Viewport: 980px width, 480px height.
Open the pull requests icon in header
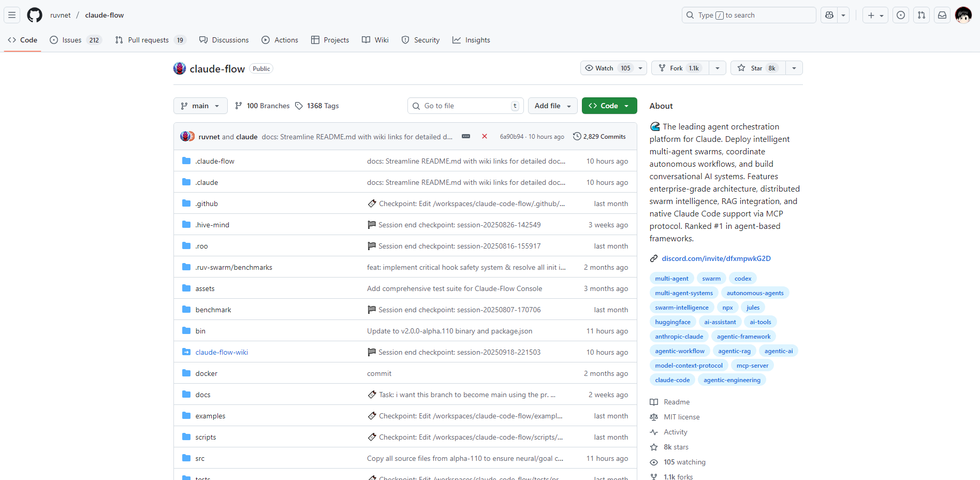(x=922, y=15)
